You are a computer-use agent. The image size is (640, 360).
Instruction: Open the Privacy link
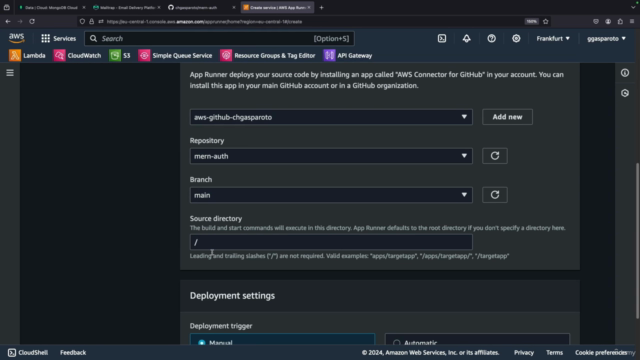[524, 352]
